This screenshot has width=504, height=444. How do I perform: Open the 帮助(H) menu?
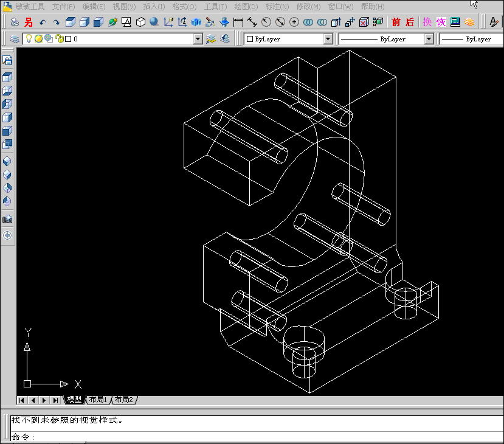click(373, 7)
